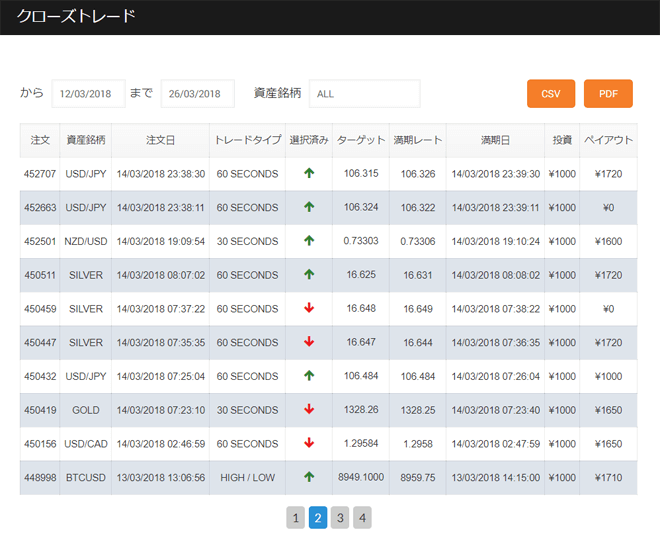Select order number 450156
The height and width of the screenshot is (549, 660).
pyautogui.click(x=40, y=444)
